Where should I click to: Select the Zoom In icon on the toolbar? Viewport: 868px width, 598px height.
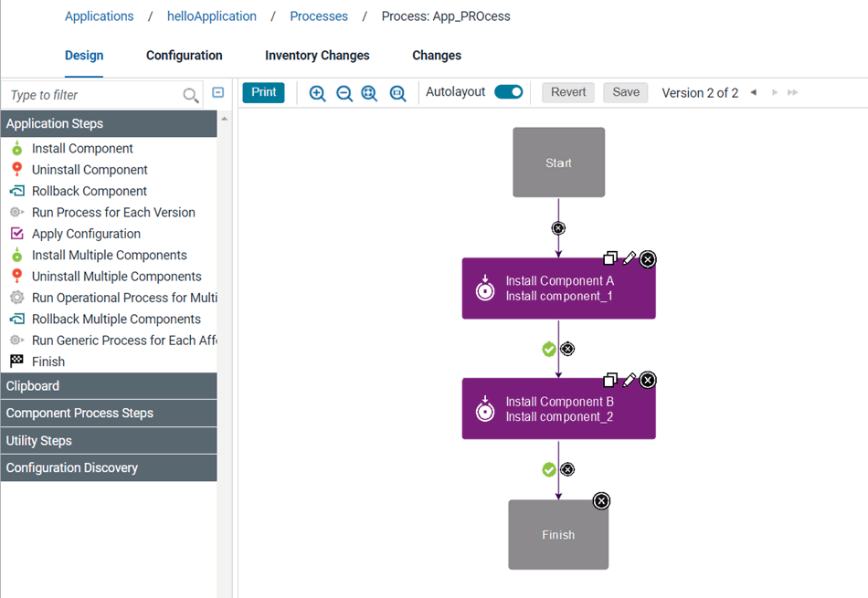318,92
